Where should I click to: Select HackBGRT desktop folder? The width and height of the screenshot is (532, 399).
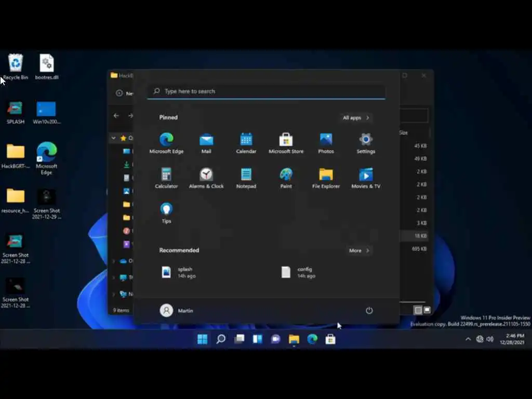[x=15, y=156]
